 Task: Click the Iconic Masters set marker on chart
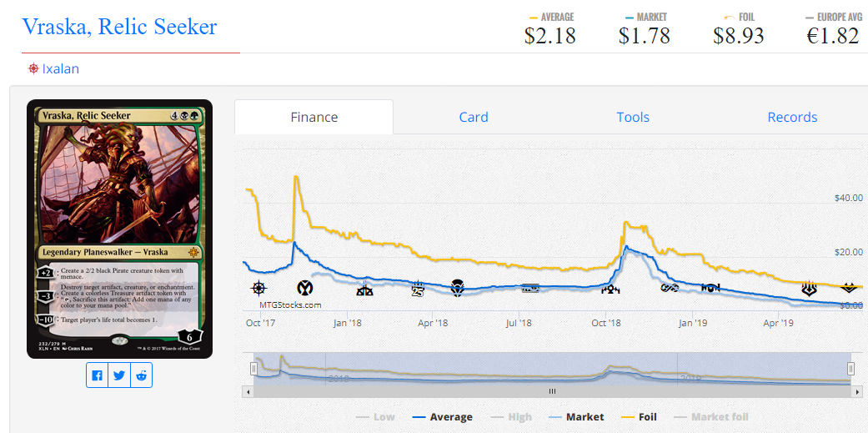305,288
